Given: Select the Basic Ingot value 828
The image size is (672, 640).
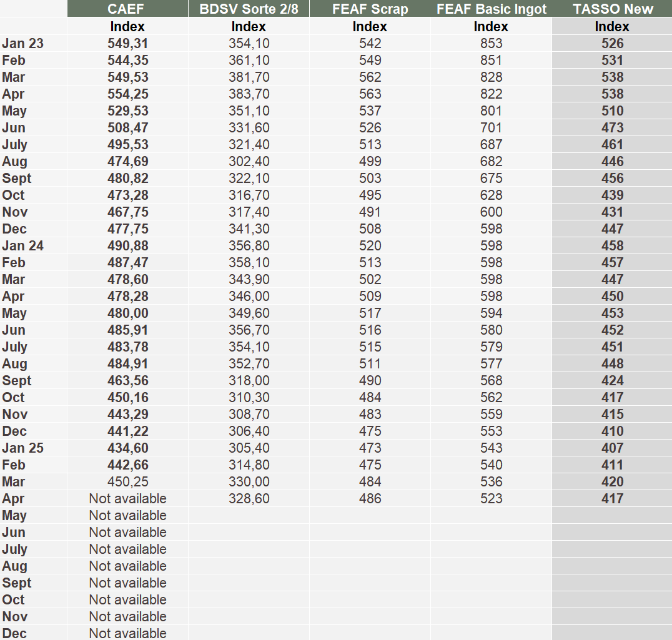Looking at the screenshot, I should pyautogui.click(x=491, y=77).
